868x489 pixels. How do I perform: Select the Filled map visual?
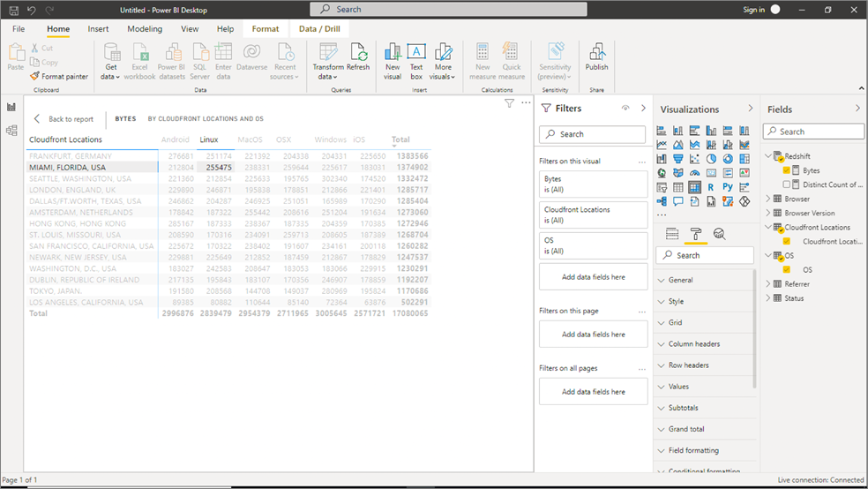tap(678, 173)
